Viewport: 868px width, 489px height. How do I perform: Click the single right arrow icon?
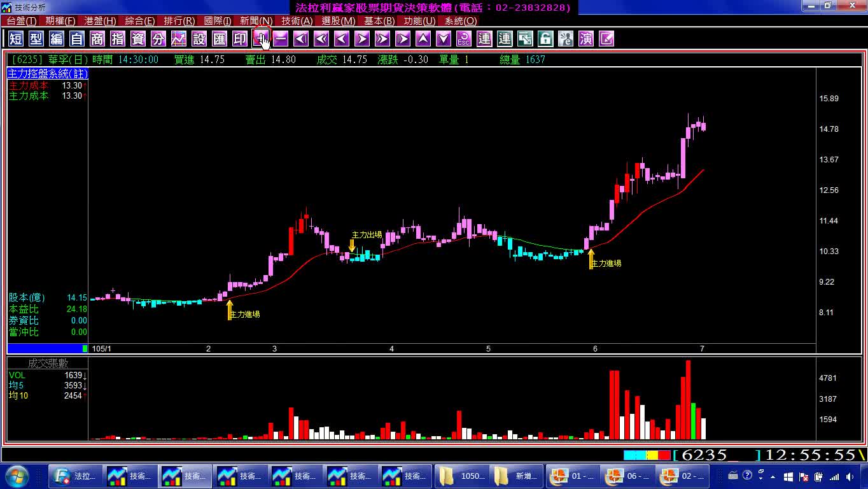click(362, 39)
